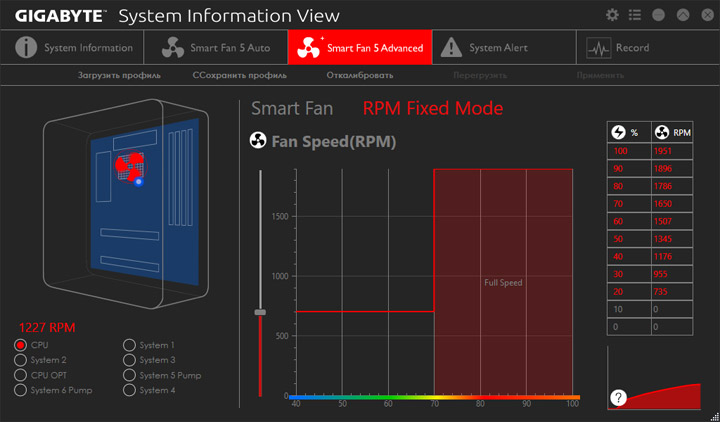Select the System 5 Pump radio button
Viewport: 720px width, 422px height.
point(129,375)
